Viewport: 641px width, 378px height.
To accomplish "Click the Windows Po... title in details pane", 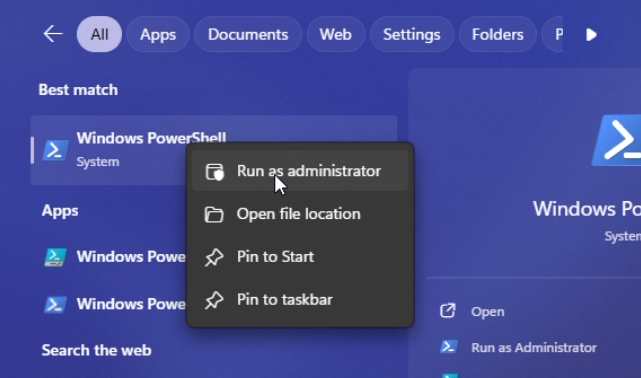I will click(x=587, y=209).
